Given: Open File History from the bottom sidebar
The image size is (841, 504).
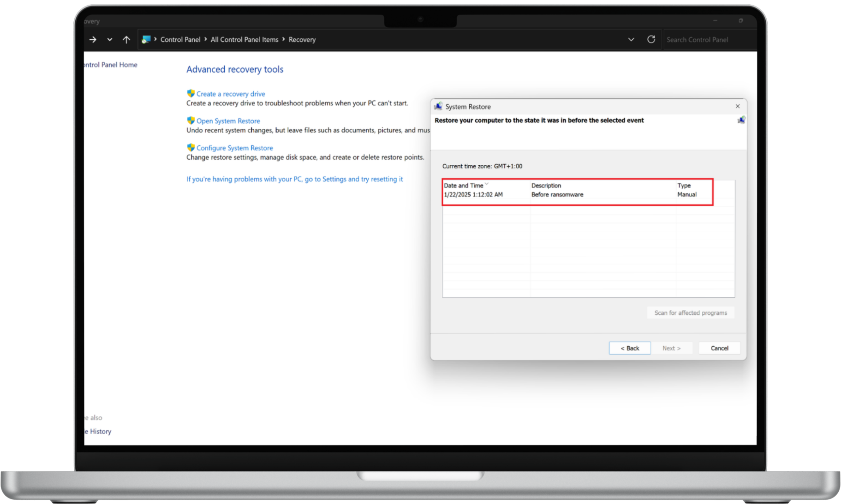Looking at the screenshot, I should coord(98,431).
